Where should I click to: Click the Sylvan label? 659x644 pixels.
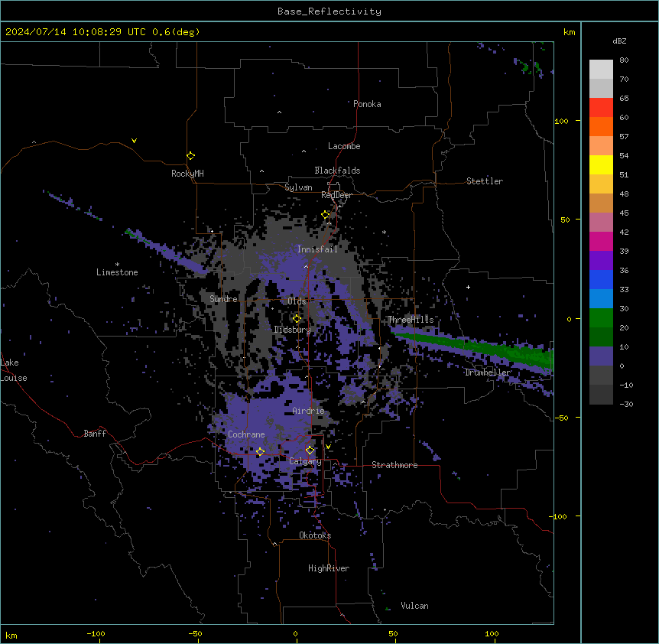tap(298, 187)
